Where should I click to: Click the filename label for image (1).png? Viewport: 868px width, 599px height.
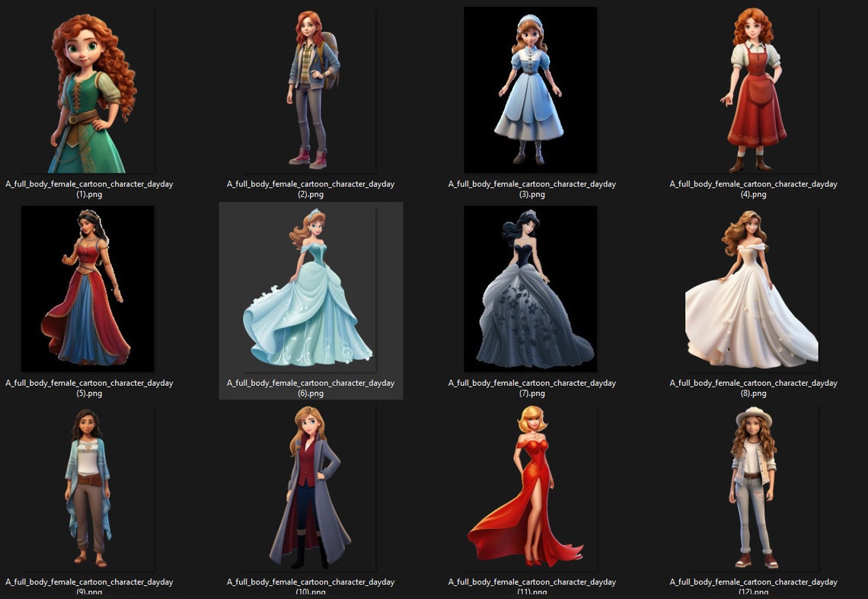coord(89,189)
